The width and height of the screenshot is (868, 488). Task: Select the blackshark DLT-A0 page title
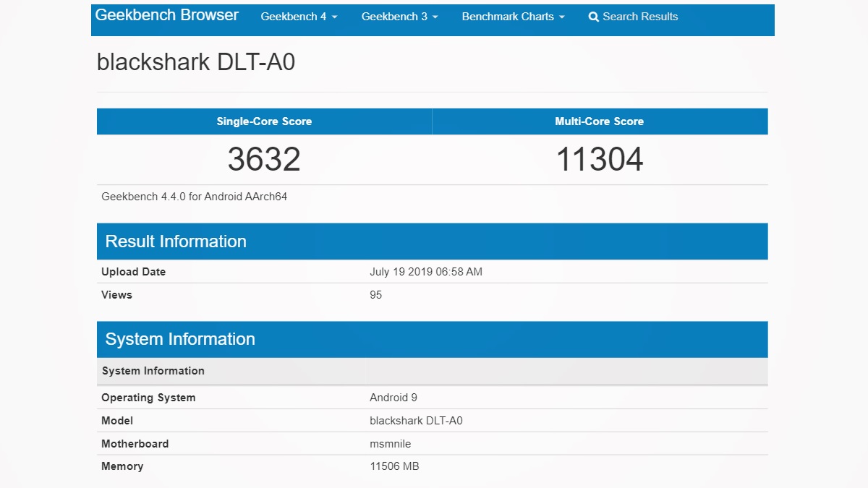196,62
